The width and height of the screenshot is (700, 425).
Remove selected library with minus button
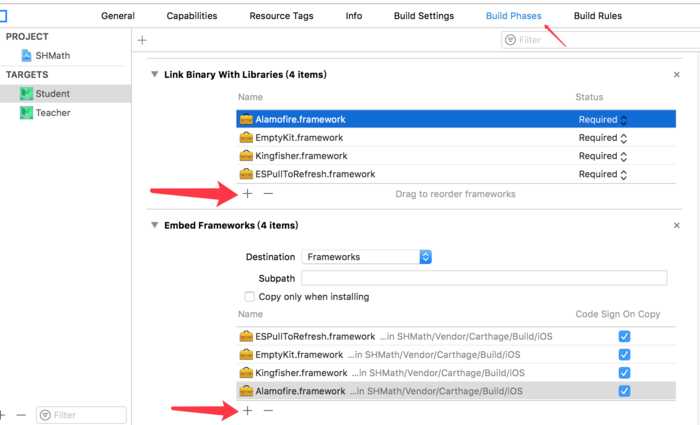[x=268, y=194]
